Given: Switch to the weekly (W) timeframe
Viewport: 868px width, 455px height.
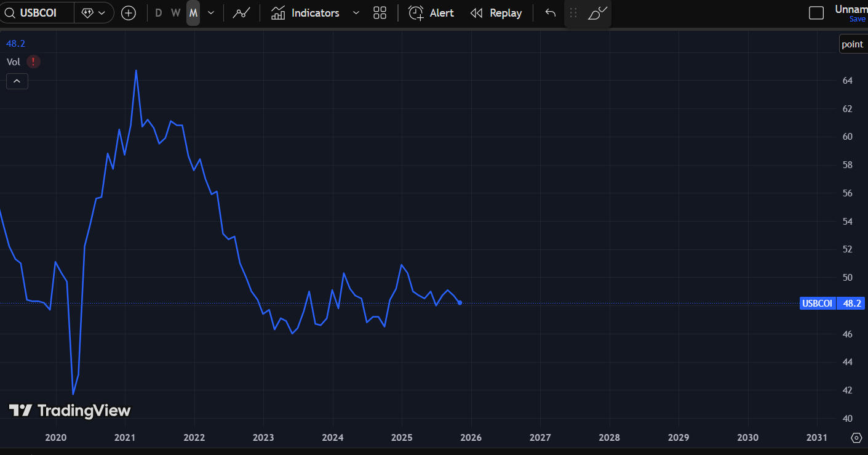Looking at the screenshot, I should point(175,13).
